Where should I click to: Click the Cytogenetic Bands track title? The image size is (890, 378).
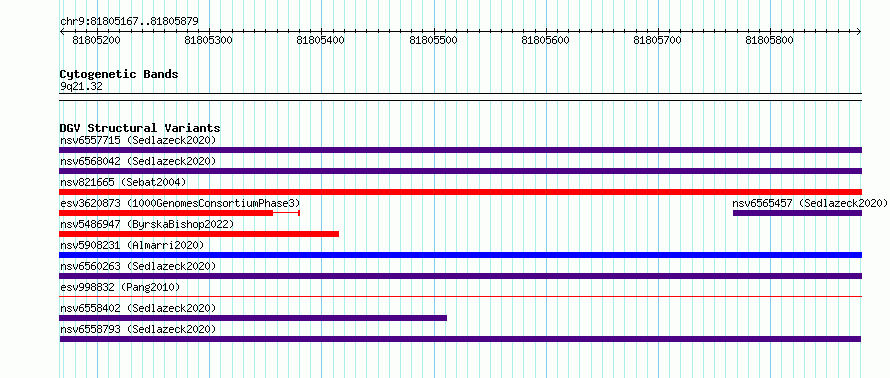(119, 74)
